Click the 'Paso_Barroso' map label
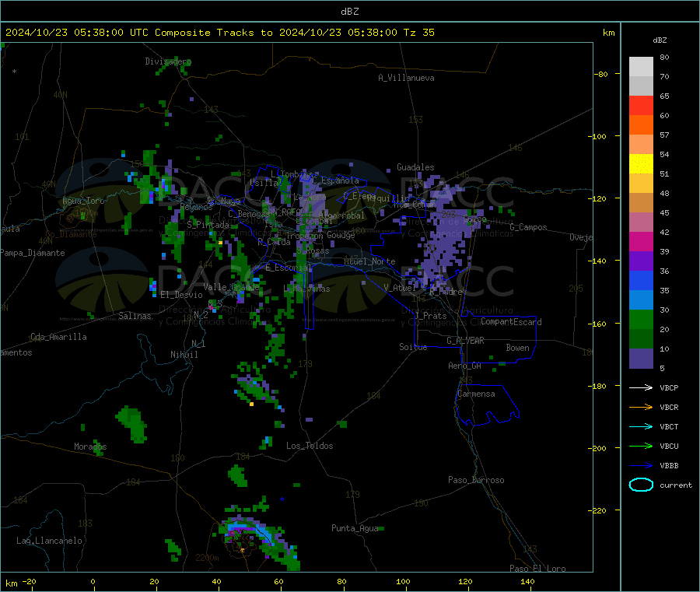The image size is (700, 592). pos(476,480)
